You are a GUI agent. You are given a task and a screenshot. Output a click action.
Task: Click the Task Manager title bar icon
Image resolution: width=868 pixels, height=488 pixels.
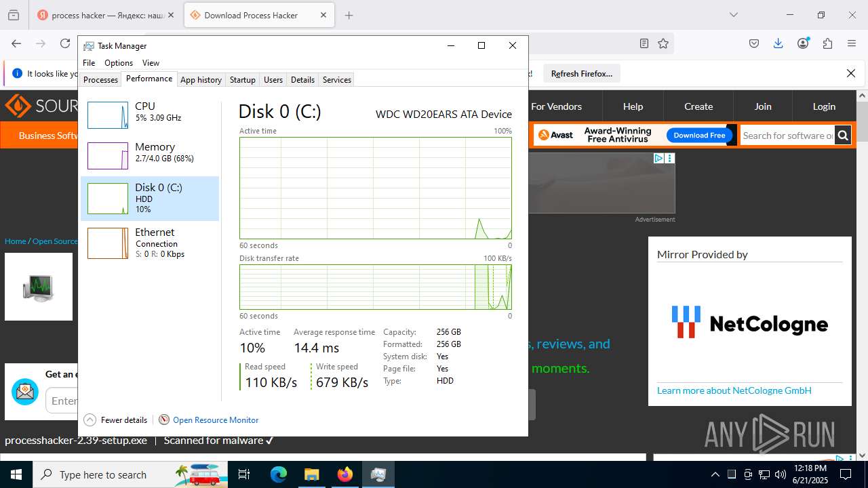tap(89, 46)
